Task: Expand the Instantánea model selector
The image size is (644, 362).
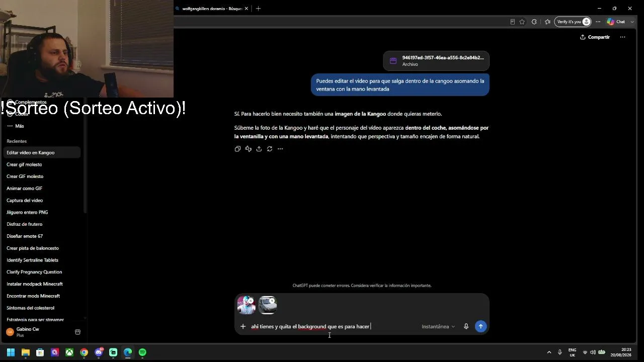Action: click(x=438, y=326)
